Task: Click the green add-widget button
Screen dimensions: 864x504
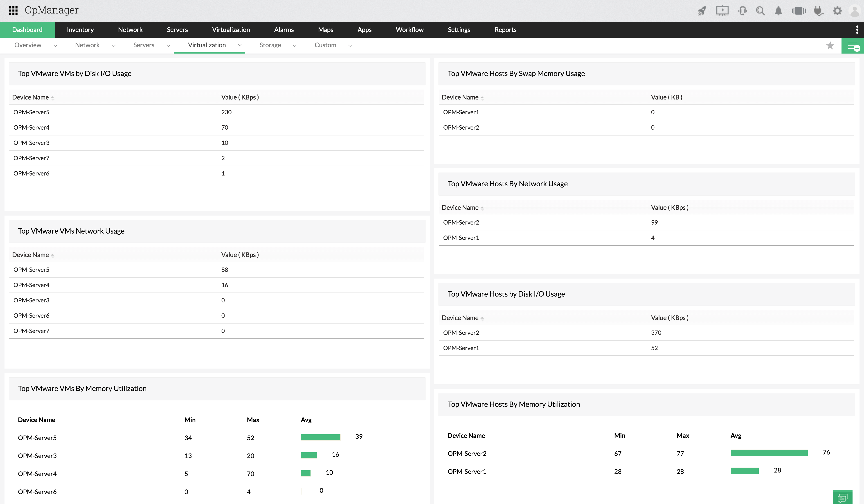Action: (853, 46)
